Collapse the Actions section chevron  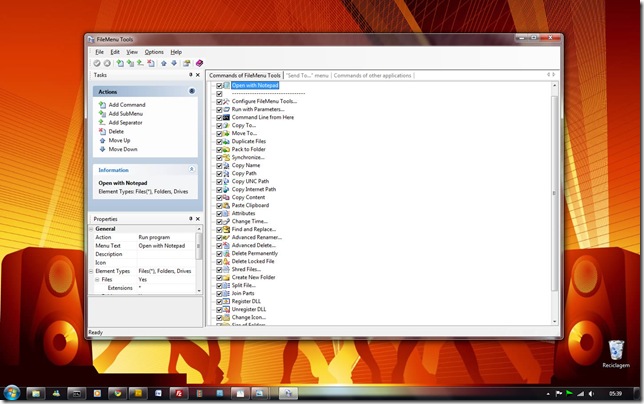(x=192, y=91)
